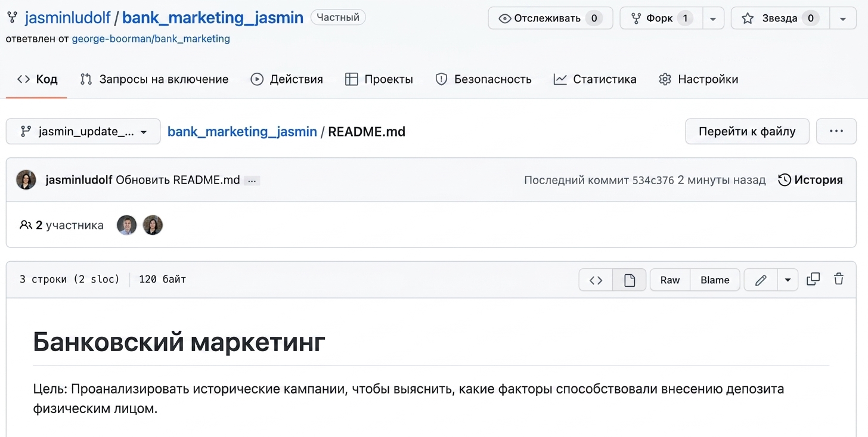Click the Перейти к файлу button
Image resolution: width=868 pixels, height=437 pixels.
point(747,131)
